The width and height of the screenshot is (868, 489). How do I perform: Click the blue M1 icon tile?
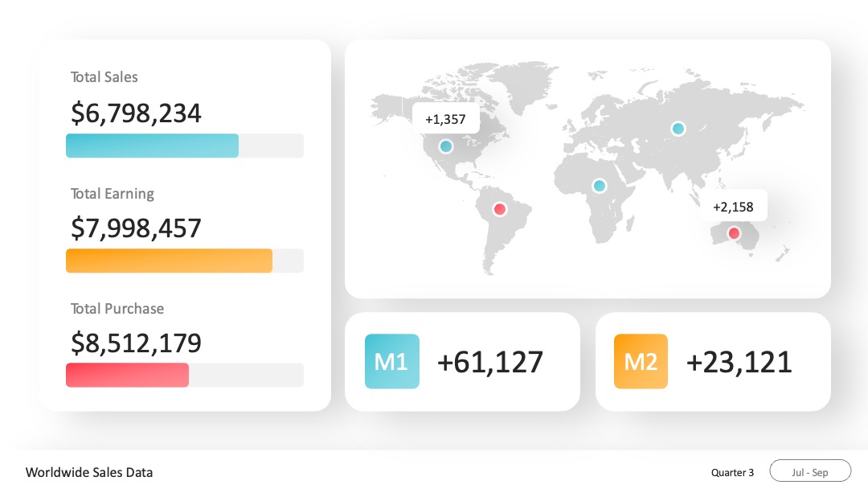[x=392, y=361]
